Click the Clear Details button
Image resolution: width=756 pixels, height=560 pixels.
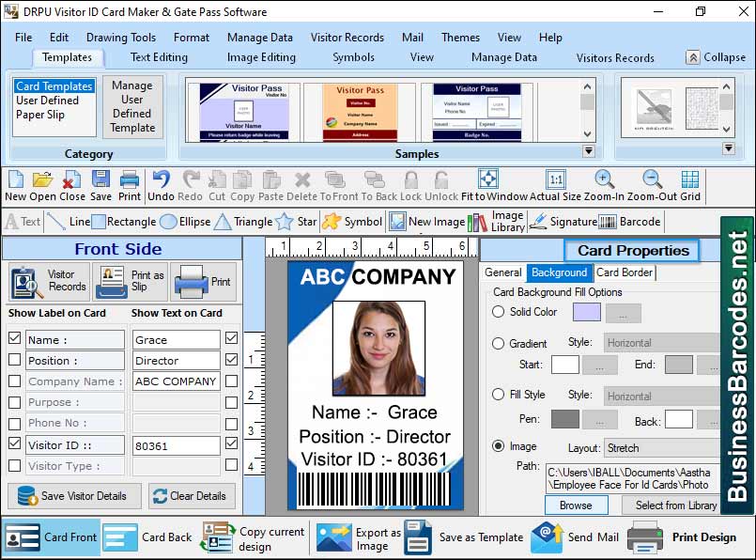click(192, 495)
